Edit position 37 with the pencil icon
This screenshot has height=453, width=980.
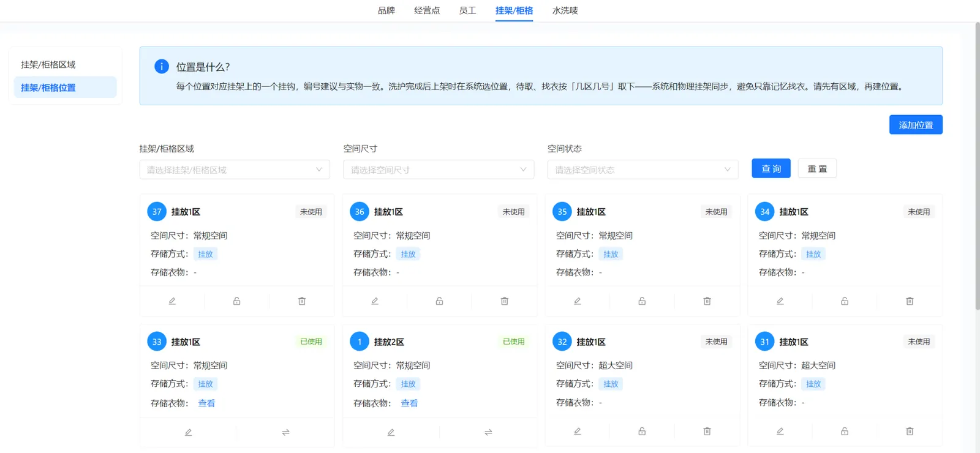(x=172, y=301)
